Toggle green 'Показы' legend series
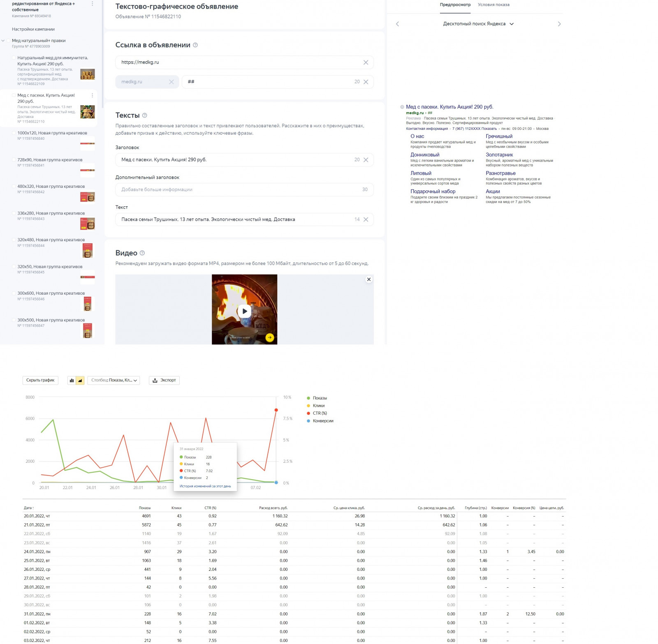The height and width of the screenshot is (644, 658). click(317, 398)
